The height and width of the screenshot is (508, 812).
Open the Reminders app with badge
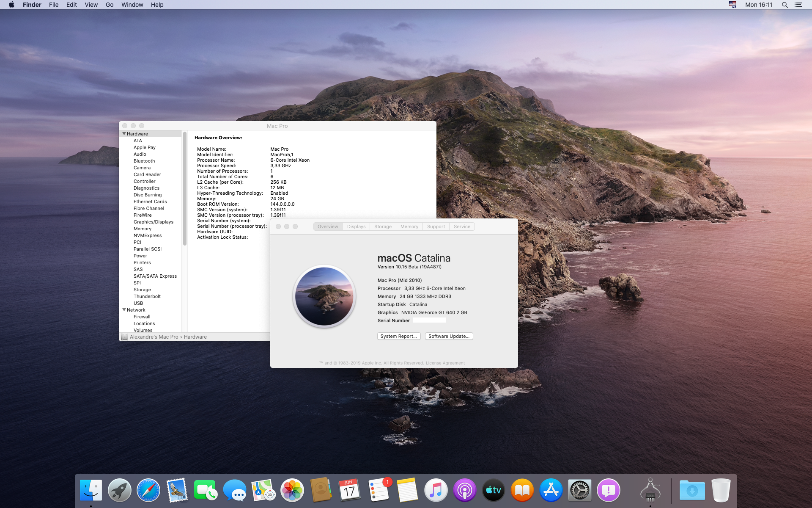point(379,491)
